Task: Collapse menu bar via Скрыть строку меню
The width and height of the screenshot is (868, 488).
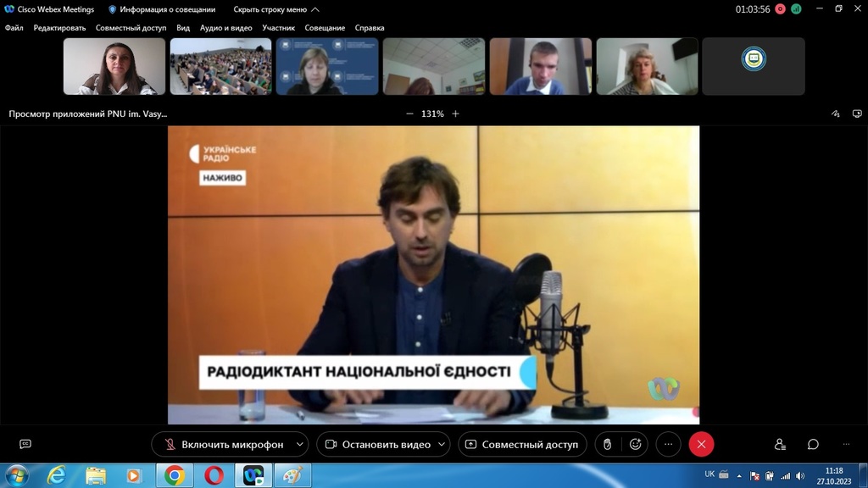Action: pos(276,9)
